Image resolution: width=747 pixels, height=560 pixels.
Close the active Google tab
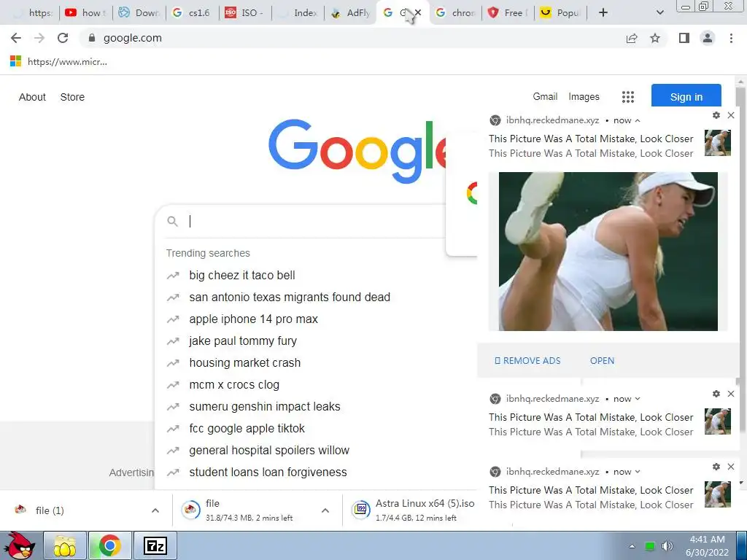[418, 13]
